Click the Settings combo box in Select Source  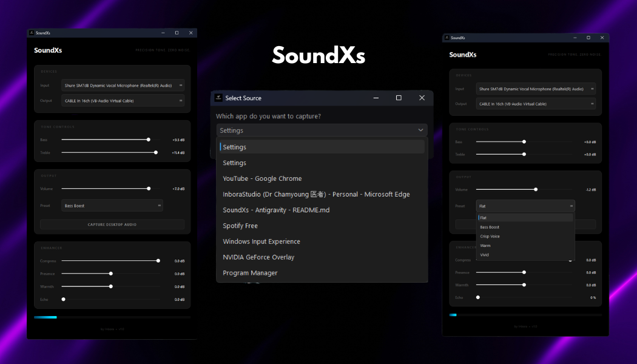(x=322, y=130)
